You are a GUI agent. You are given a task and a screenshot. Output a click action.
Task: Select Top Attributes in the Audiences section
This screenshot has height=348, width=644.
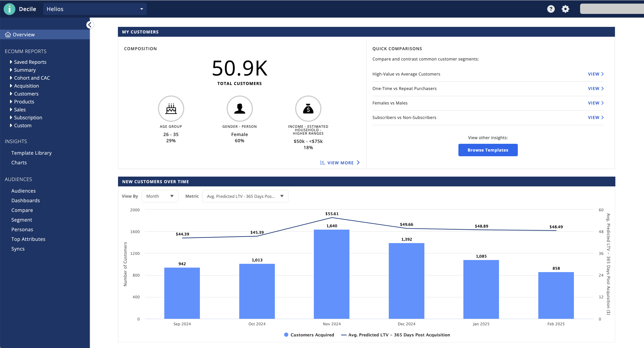tap(28, 239)
